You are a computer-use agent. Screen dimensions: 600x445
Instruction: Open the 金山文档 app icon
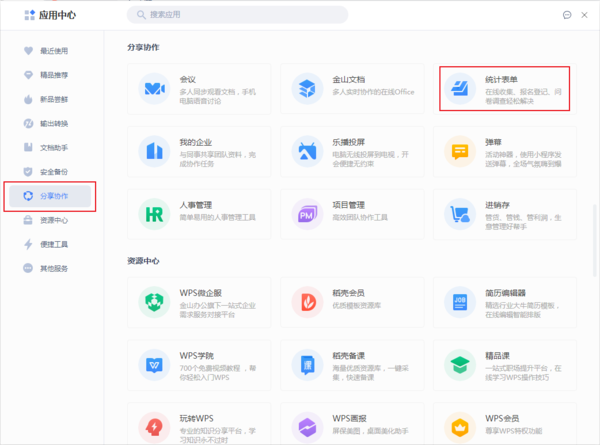pyautogui.click(x=306, y=89)
